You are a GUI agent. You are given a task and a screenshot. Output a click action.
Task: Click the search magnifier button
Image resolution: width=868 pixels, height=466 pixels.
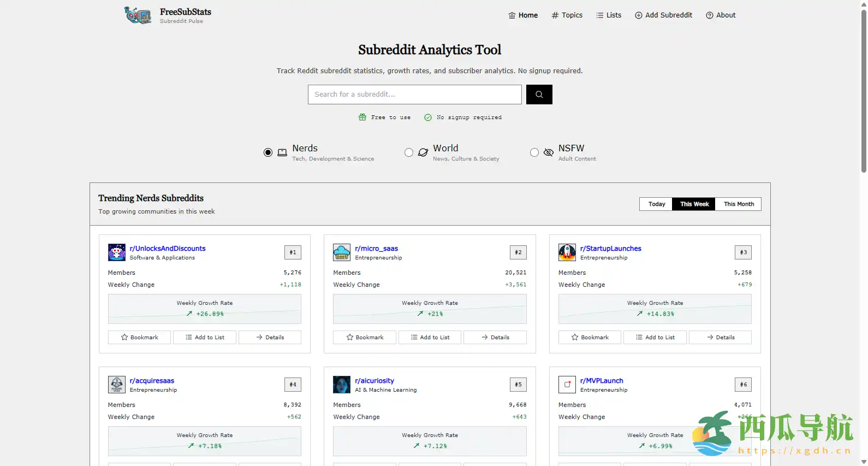point(539,95)
